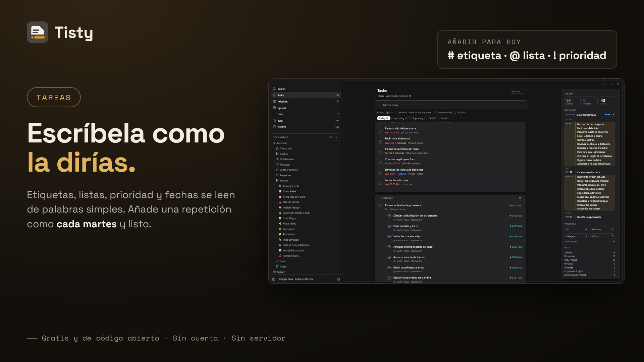
Task: Click the Spread calendar icon
Action: pyautogui.click(x=274, y=108)
